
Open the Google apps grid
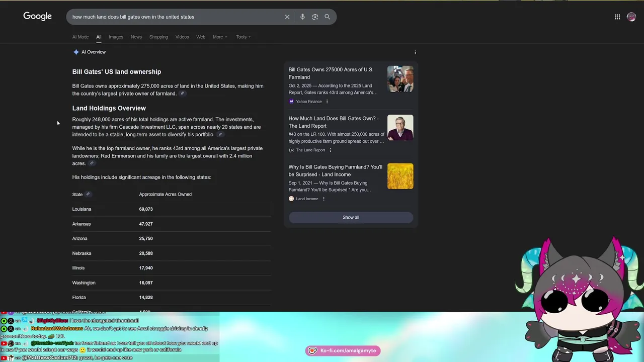617,17
